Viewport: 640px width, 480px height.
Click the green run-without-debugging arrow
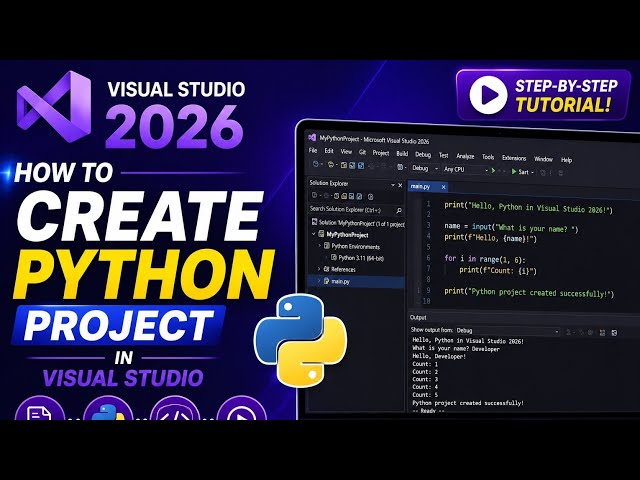(x=493, y=171)
